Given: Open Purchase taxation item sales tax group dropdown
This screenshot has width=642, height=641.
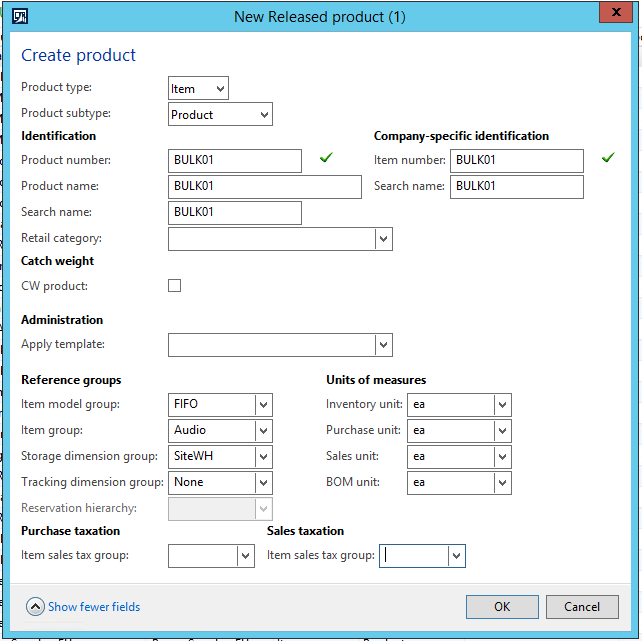Looking at the screenshot, I should point(245,556).
